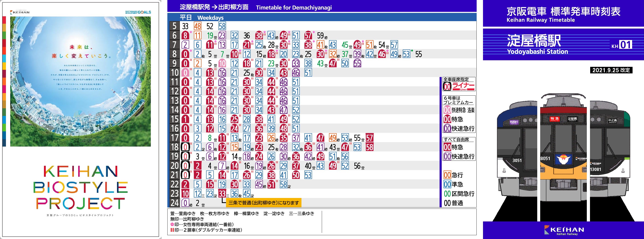Click the 無印…出町柳ゆき footnote
The image size is (644, 239).
click(x=187, y=219)
